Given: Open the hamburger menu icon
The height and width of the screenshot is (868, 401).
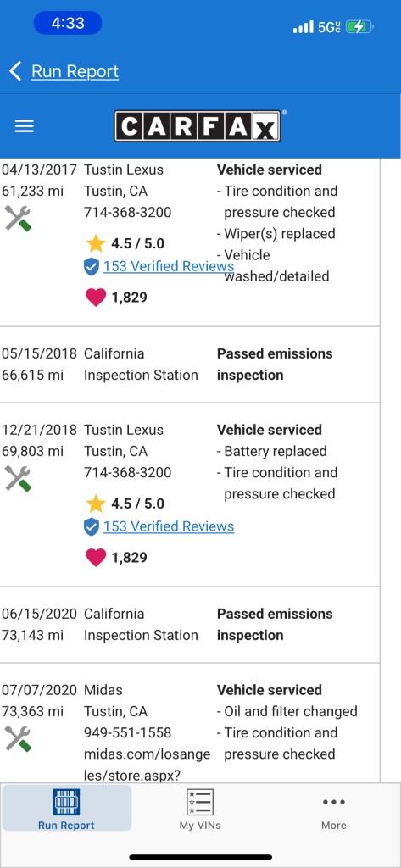Looking at the screenshot, I should click(x=24, y=126).
